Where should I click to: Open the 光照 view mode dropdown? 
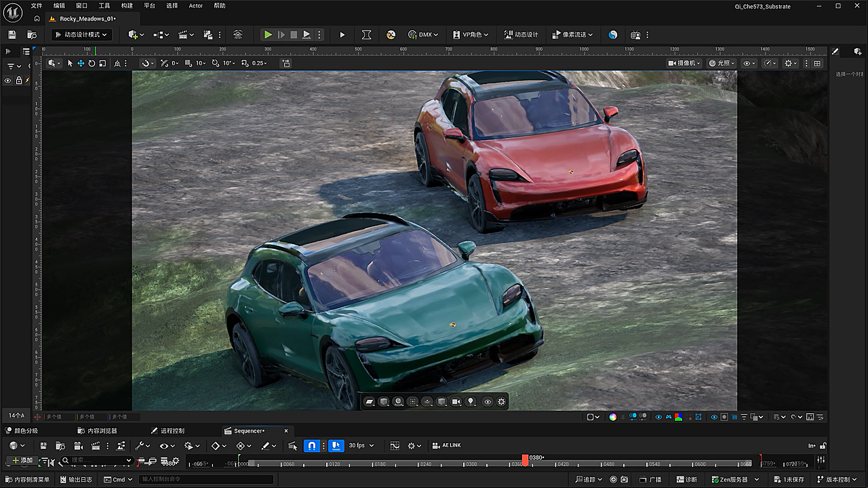tap(722, 63)
